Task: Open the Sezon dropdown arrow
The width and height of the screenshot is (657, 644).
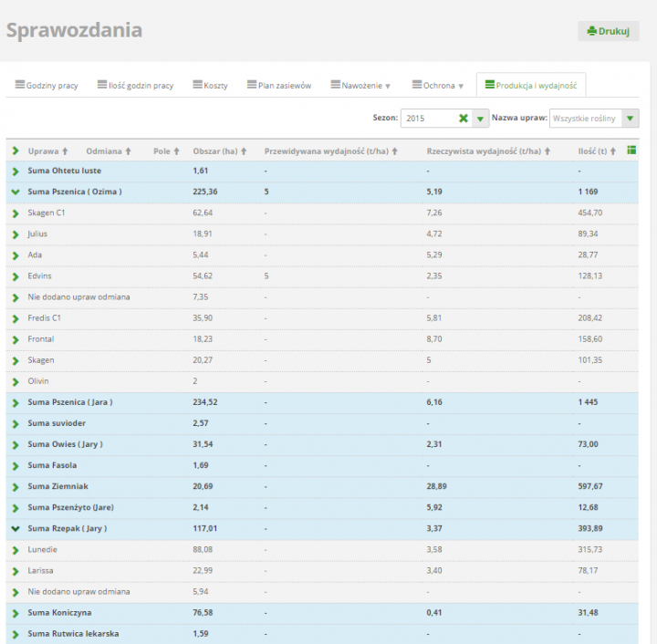Action: tap(480, 119)
